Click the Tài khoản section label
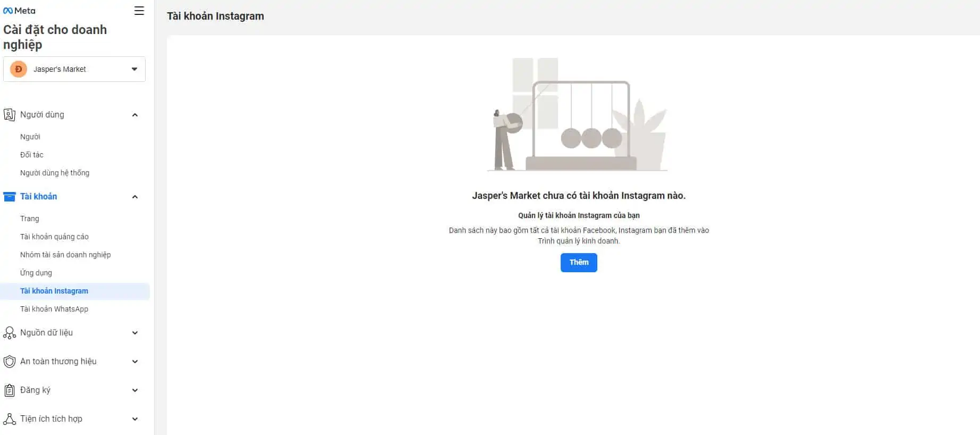 (38, 196)
